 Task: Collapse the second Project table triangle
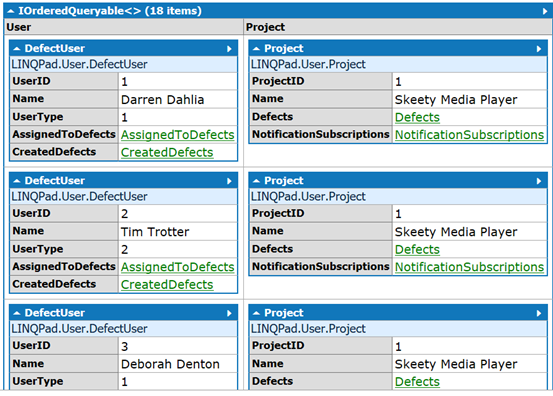pyautogui.click(x=256, y=181)
